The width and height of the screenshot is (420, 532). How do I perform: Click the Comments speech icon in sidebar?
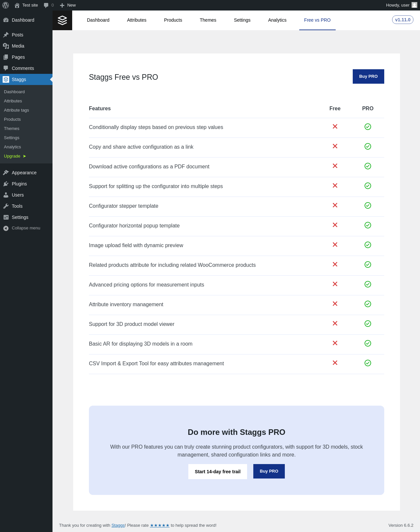6,68
